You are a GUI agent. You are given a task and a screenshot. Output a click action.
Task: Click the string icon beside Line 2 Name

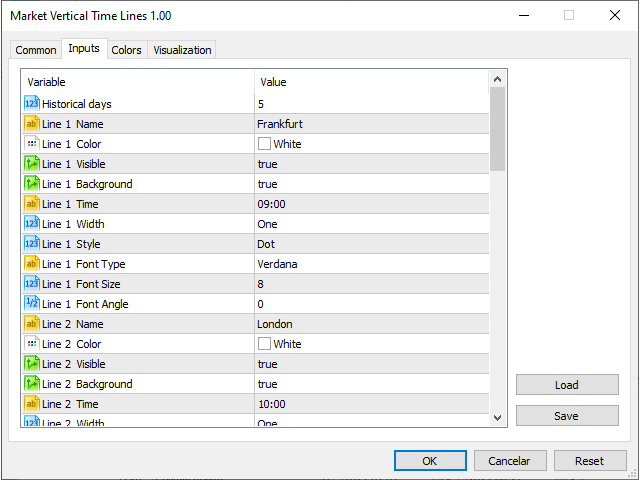32,324
